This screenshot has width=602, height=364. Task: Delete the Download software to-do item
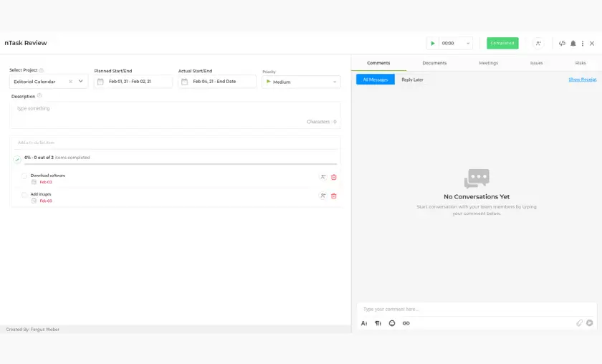[x=334, y=177]
